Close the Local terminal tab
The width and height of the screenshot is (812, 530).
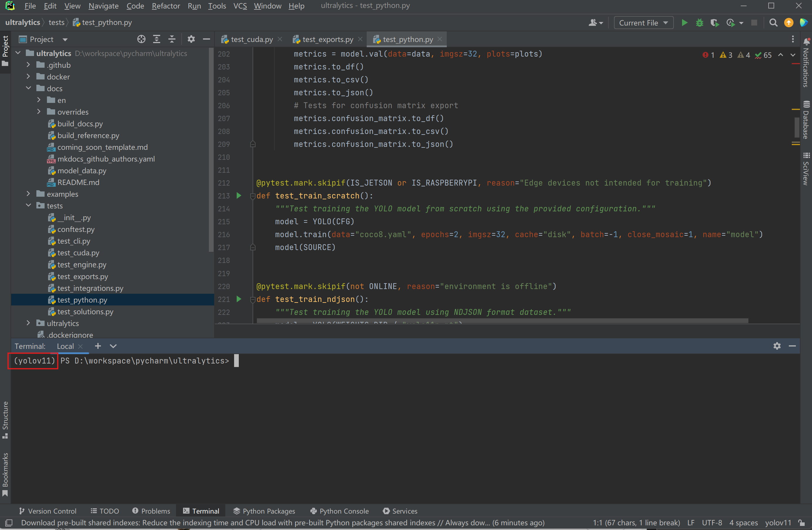(x=80, y=346)
